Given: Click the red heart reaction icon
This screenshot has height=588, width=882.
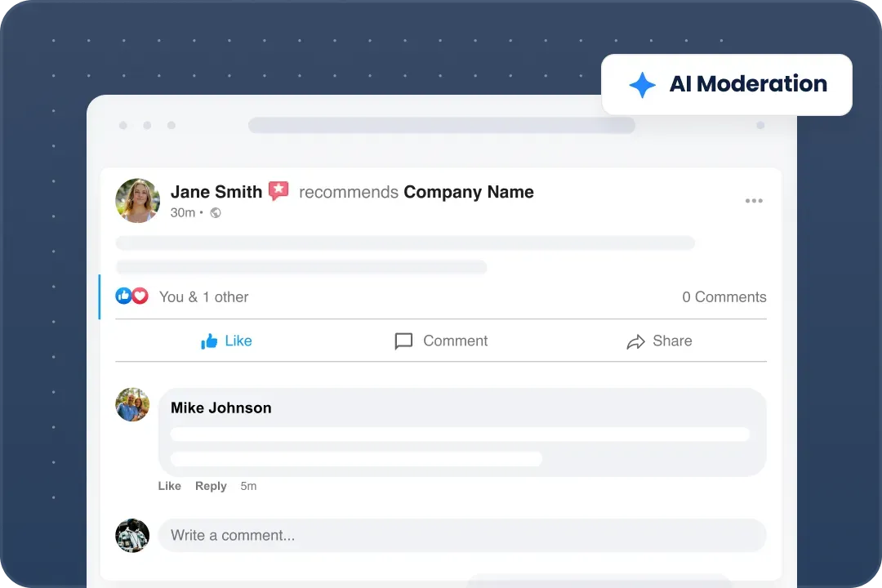Looking at the screenshot, I should click(140, 296).
